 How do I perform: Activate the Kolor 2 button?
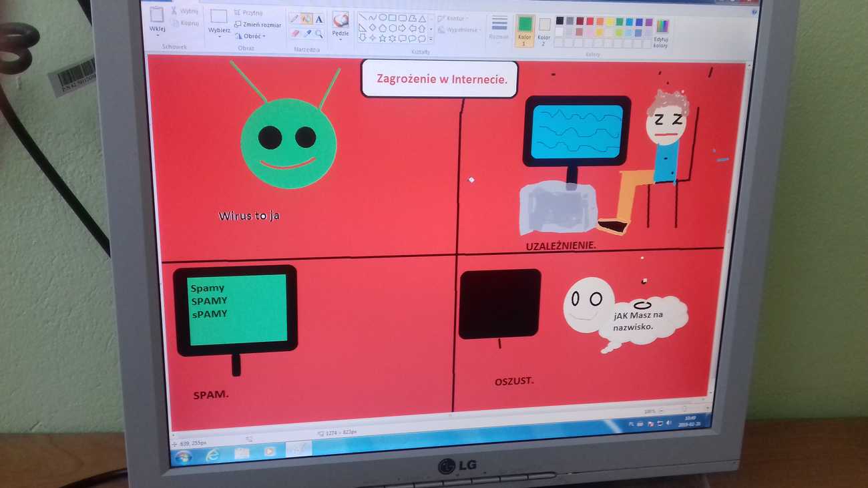tap(544, 31)
